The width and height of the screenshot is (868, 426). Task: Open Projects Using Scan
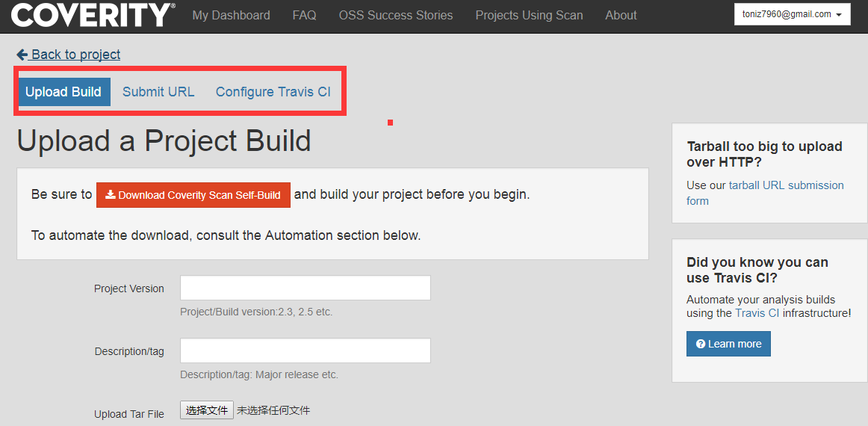point(529,16)
